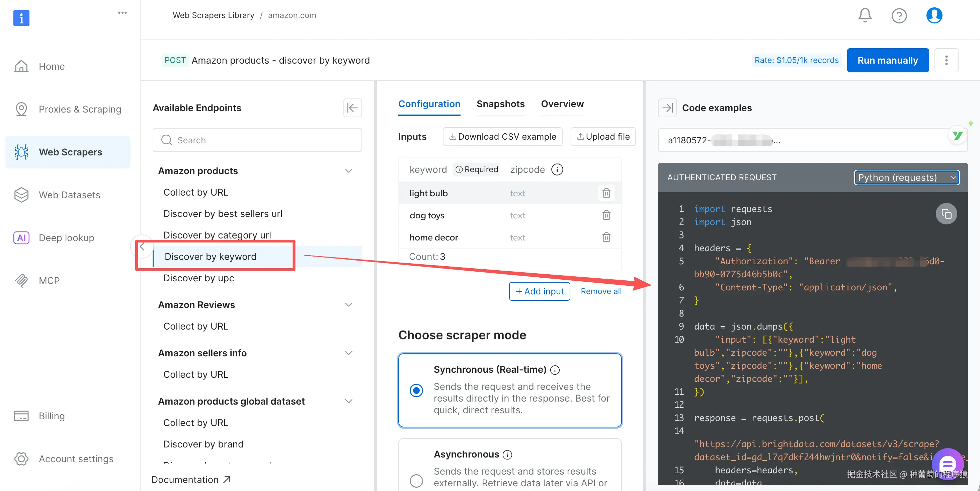980x491 pixels.
Task: Copy code with the copy icon
Action: coord(946,214)
